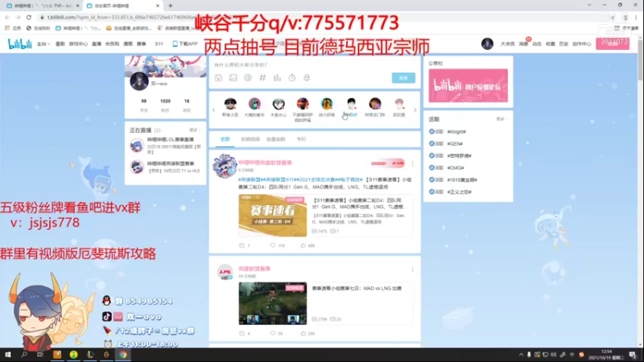
Task: Click the bell icon in the composer toolbar
Action: 307,77
